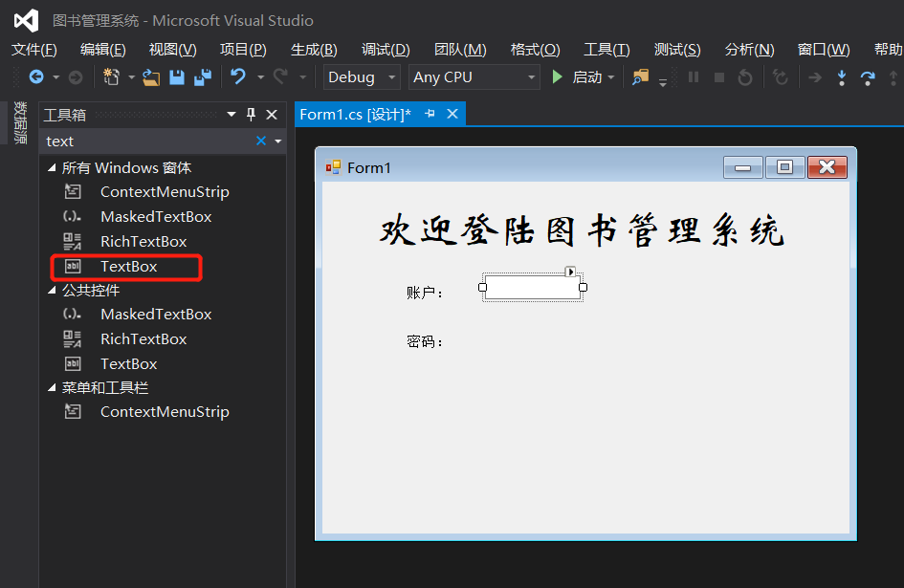Collapse the 菜单和工具栏 group
904x588 pixels.
tap(52, 387)
